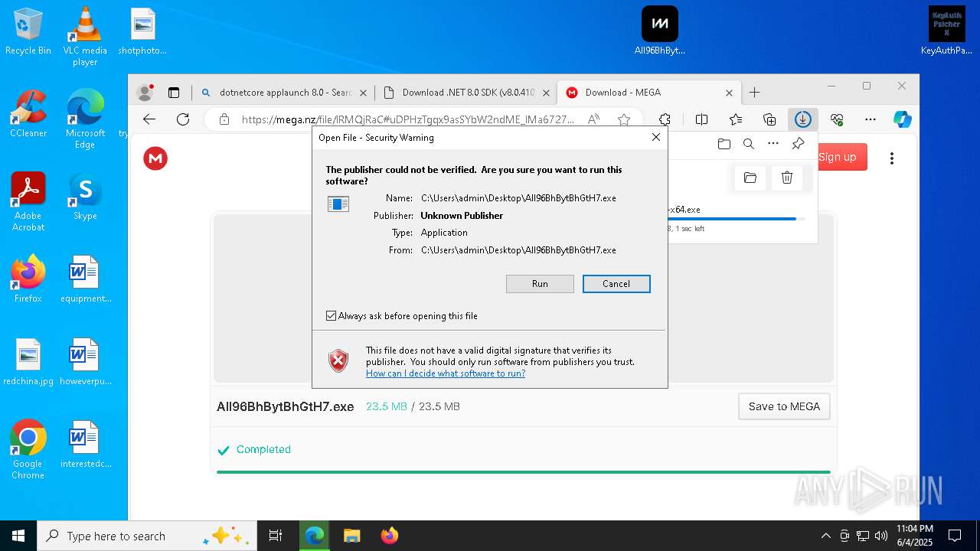Viewport: 980px width, 551px height.
Task: Launch Firefox desktop shortcut
Action: point(28,280)
